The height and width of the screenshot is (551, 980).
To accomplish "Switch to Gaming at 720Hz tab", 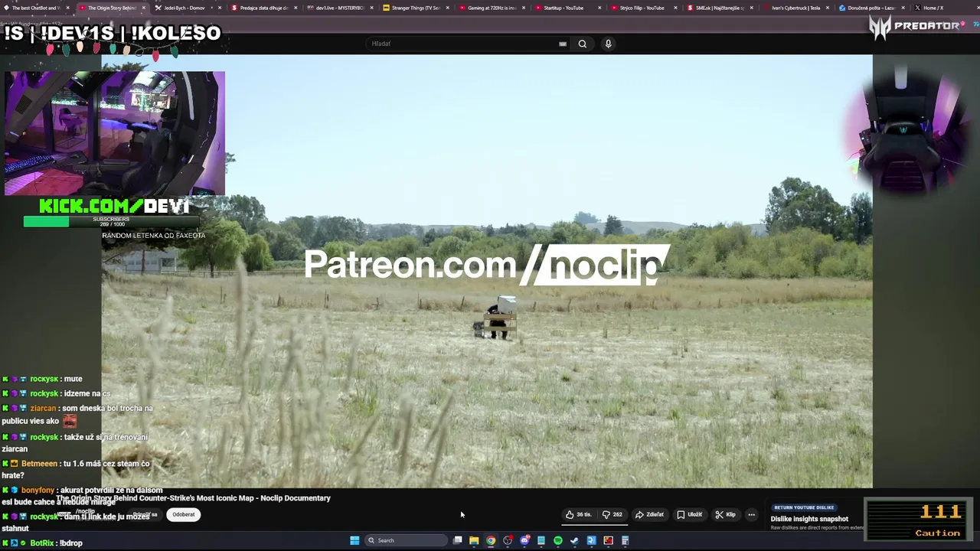I will (492, 8).
